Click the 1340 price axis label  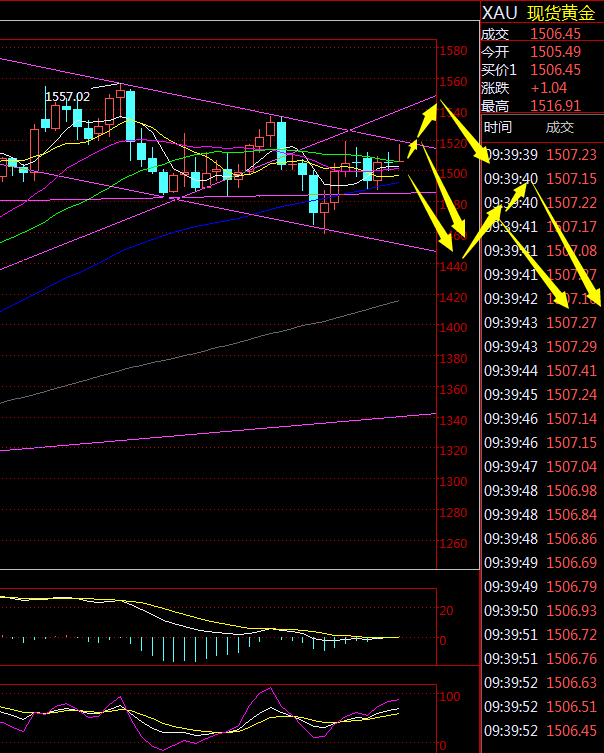click(453, 420)
